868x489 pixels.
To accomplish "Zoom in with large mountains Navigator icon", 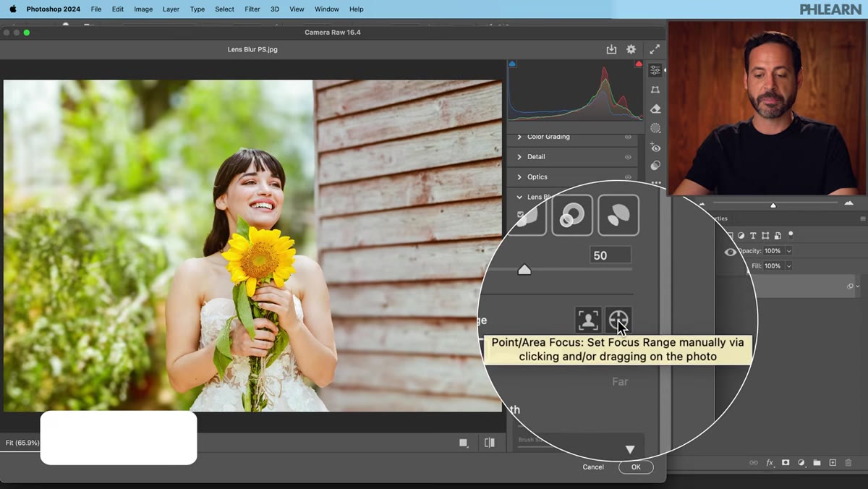I will click(x=848, y=203).
